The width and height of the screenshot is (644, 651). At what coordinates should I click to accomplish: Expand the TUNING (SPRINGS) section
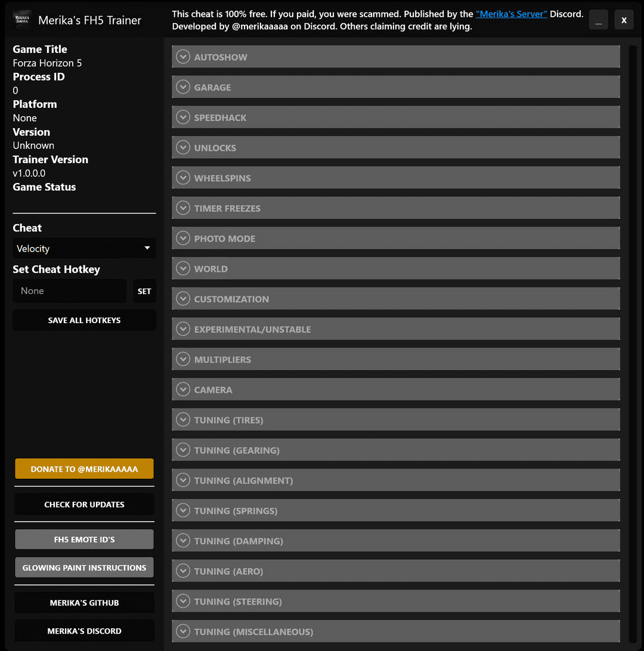[396, 511]
